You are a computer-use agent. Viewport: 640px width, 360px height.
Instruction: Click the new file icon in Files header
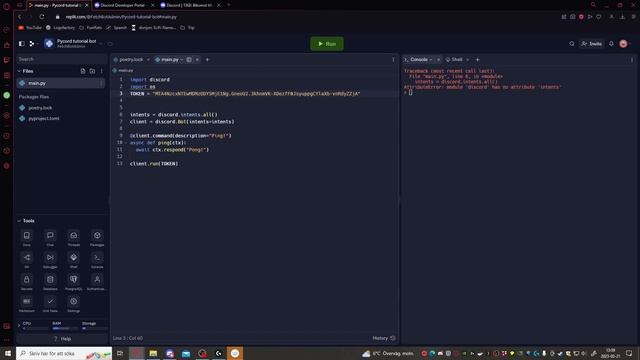coord(83,71)
